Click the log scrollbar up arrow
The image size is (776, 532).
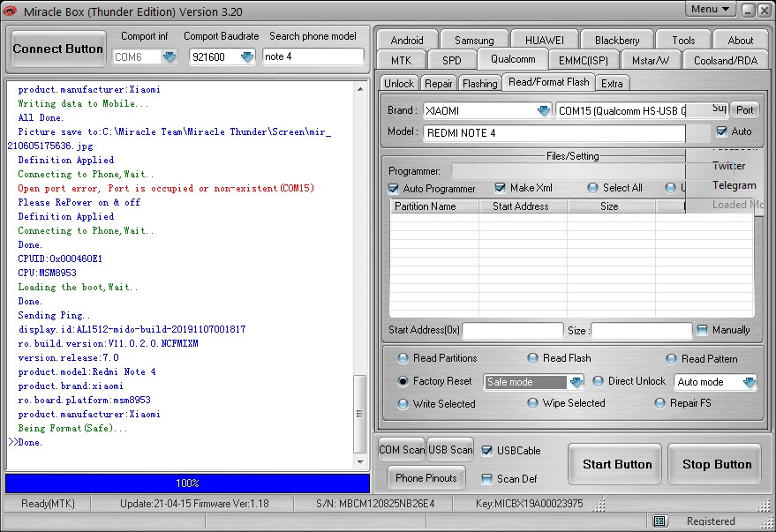click(360, 89)
